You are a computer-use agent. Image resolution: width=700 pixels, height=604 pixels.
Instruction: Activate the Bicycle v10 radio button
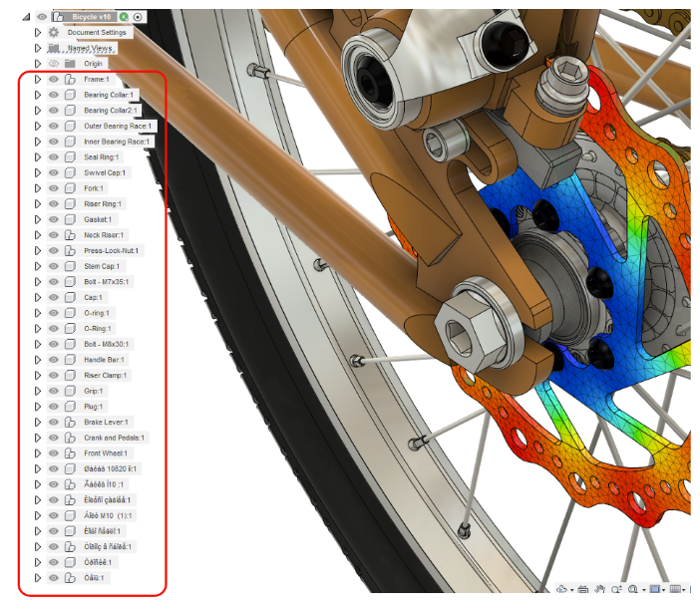coord(138,17)
